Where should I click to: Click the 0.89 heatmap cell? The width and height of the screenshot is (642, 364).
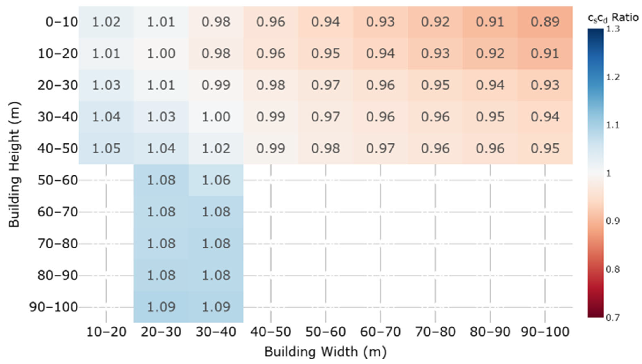click(545, 22)
